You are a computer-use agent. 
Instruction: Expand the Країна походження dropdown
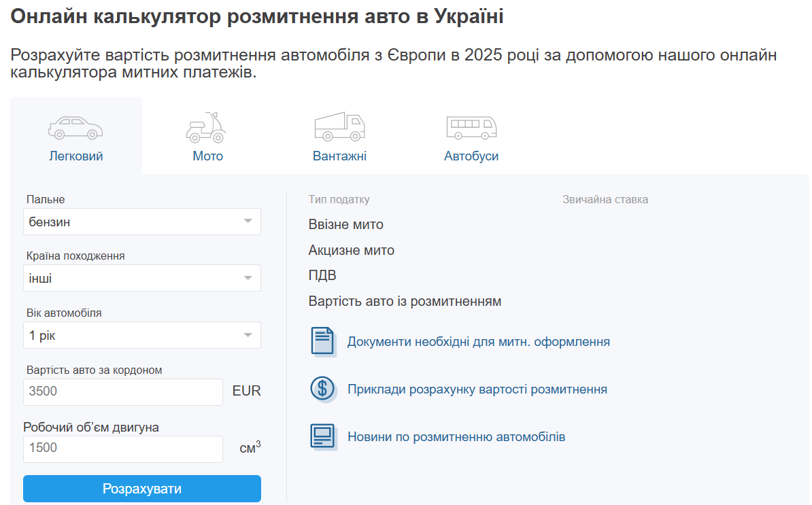[142, 278]
